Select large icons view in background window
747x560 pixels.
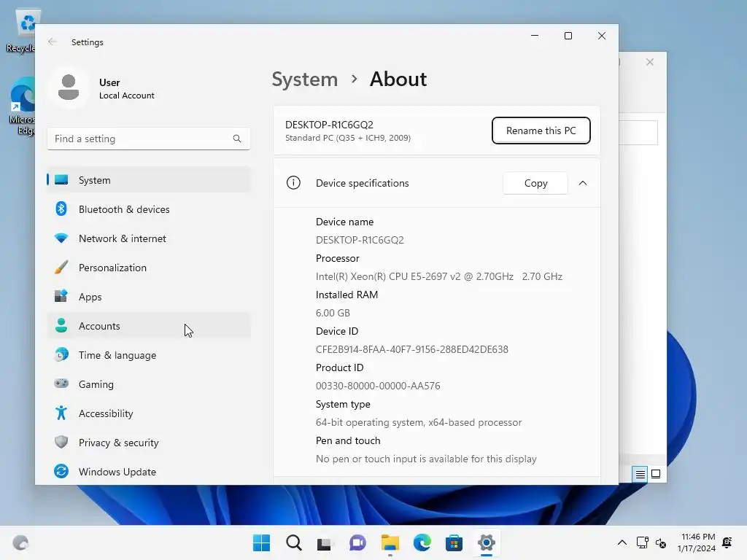pos(656,474)
